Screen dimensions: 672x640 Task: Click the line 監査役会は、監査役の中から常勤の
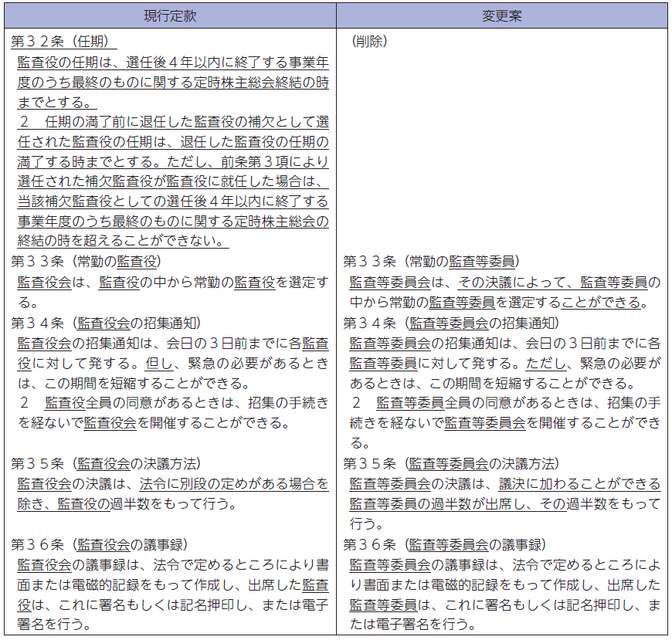(x=173, y=283)
